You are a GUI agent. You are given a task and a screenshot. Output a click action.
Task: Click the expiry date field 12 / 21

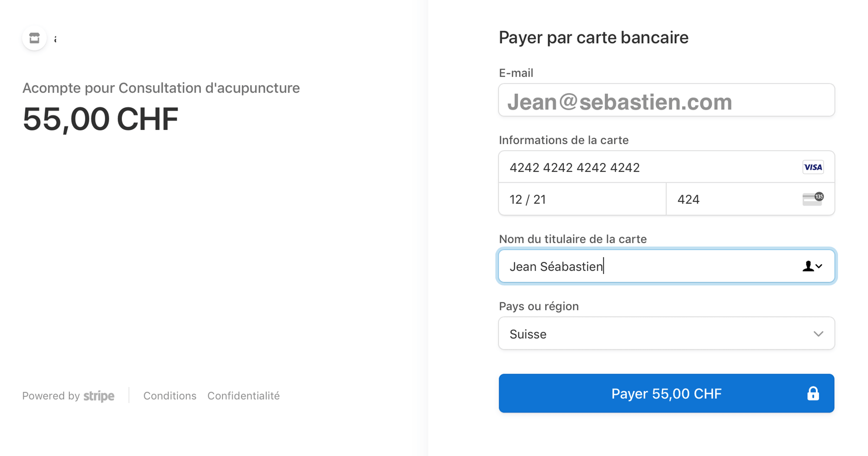click(582, 199)
